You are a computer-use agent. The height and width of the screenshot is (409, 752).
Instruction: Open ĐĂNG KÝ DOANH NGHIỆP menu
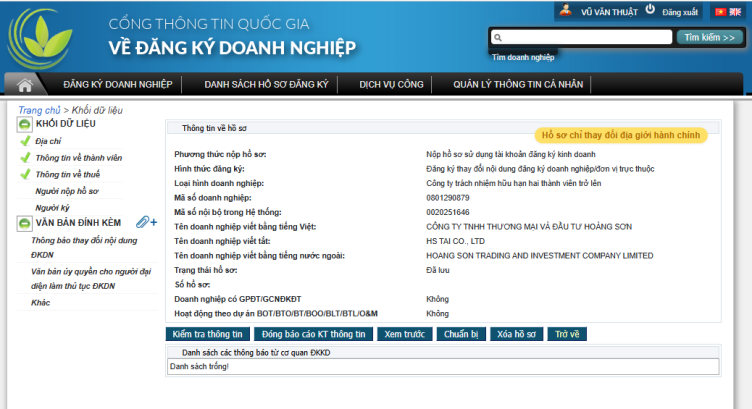(118, 85)
